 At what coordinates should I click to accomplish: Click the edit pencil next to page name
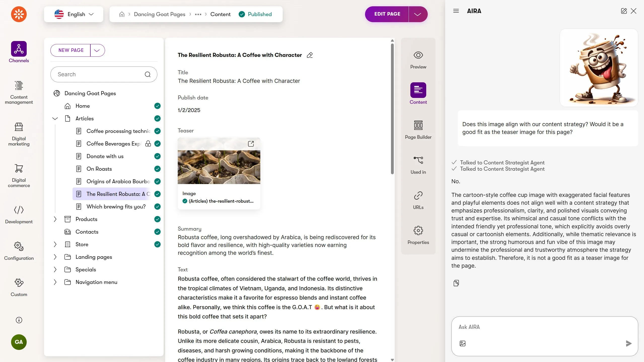(310, 55)
